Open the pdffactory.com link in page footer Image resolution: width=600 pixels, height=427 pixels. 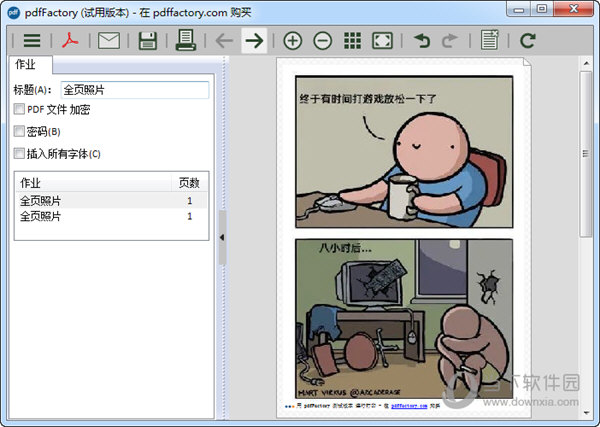[409, 406]
